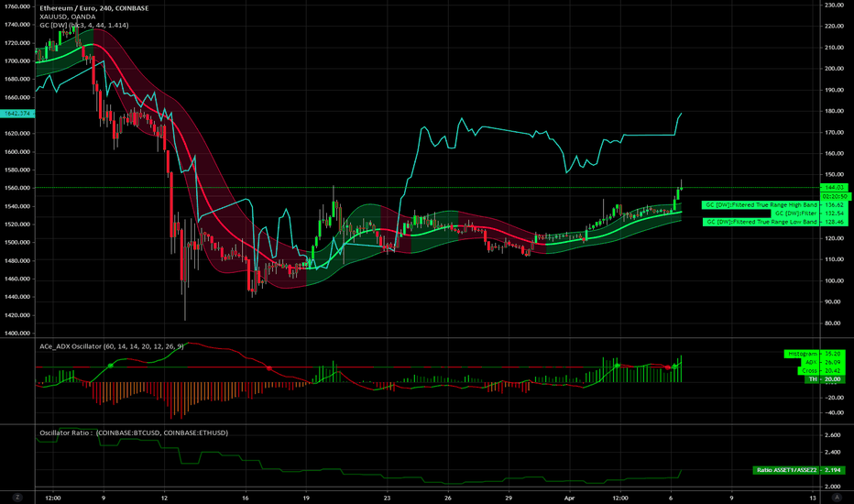
Task: Click the 2.400 tick on ratio axis
Action: click(832, 453)
